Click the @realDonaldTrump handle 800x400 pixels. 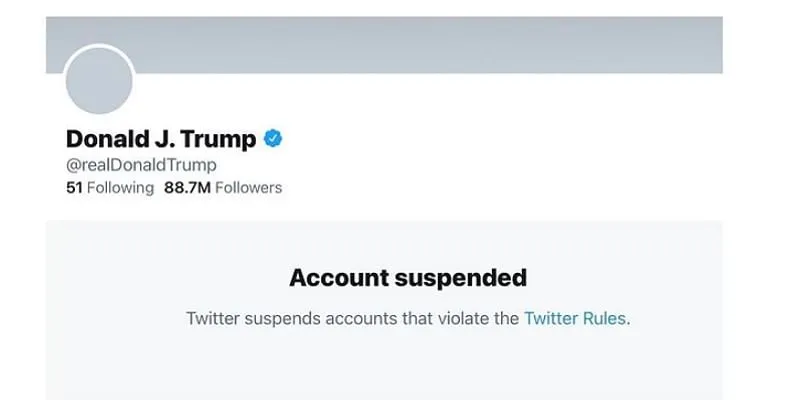click(141, 165)
